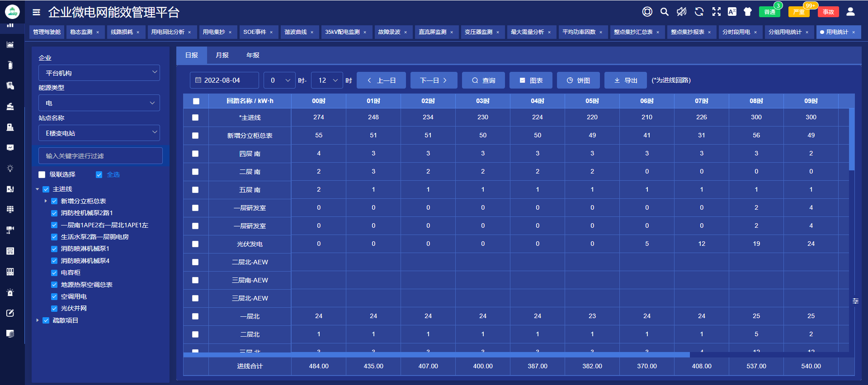
Task: Open the E楼变电站 station dropdown
Action: 99,133
